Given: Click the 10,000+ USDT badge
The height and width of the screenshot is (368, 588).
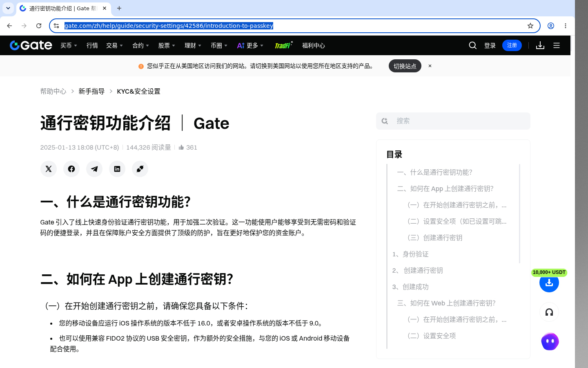Looking at the screenshot, I should (x=549, y=272).
